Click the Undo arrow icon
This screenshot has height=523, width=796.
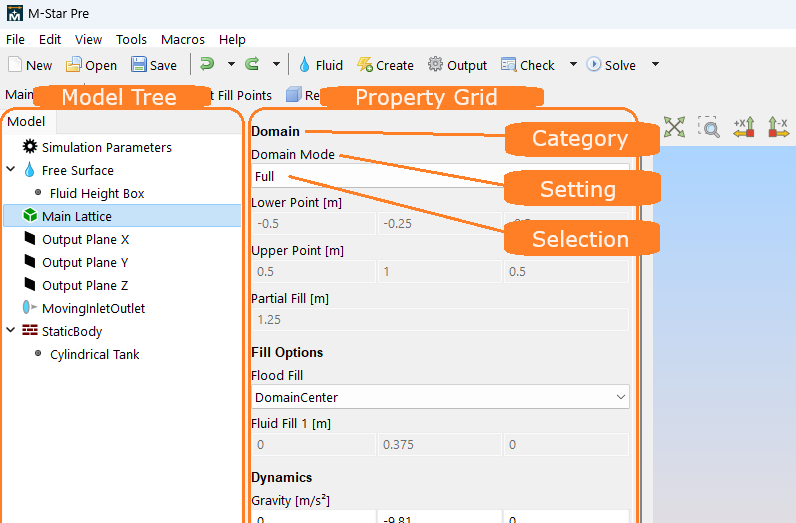click(207, 64)
